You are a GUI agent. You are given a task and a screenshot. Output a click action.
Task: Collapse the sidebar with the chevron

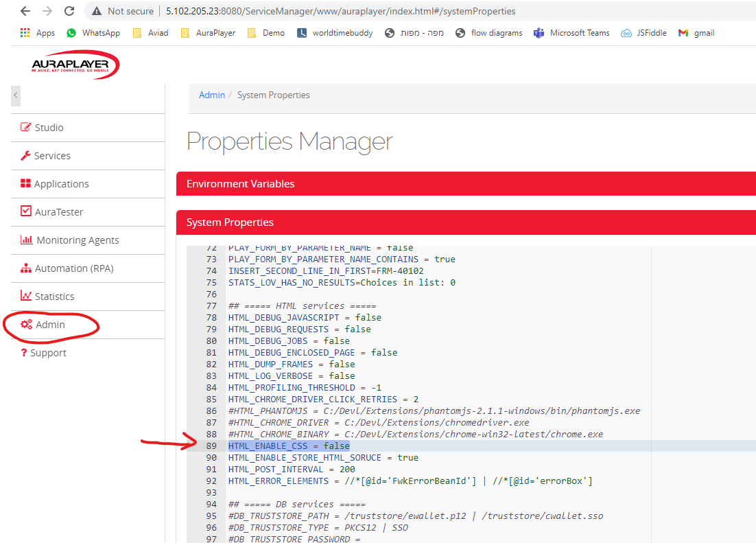(x=16, y=95)
